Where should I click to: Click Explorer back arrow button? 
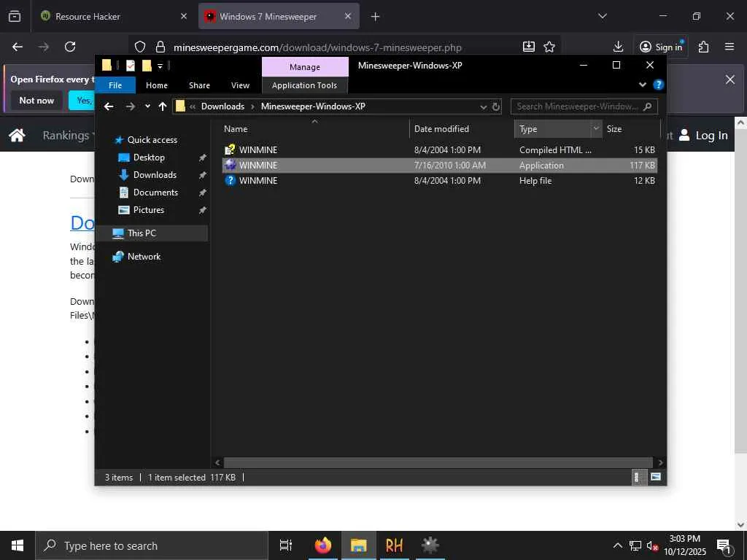pyautogui.click(x=109, y=106)
